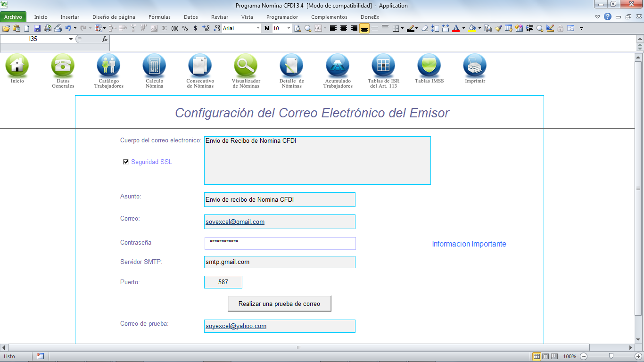Open the font color dropdown arrow
644x362 pixels.
[x=463, y=28]
